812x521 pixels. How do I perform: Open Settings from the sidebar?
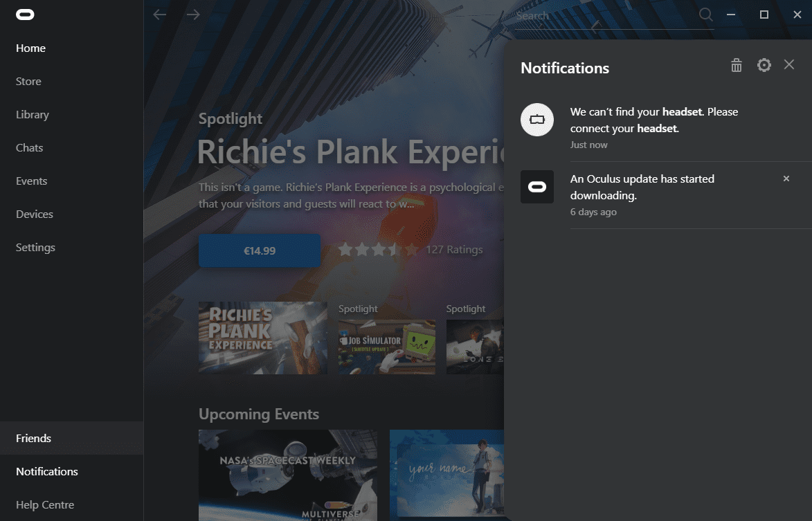tap(35, 247)
